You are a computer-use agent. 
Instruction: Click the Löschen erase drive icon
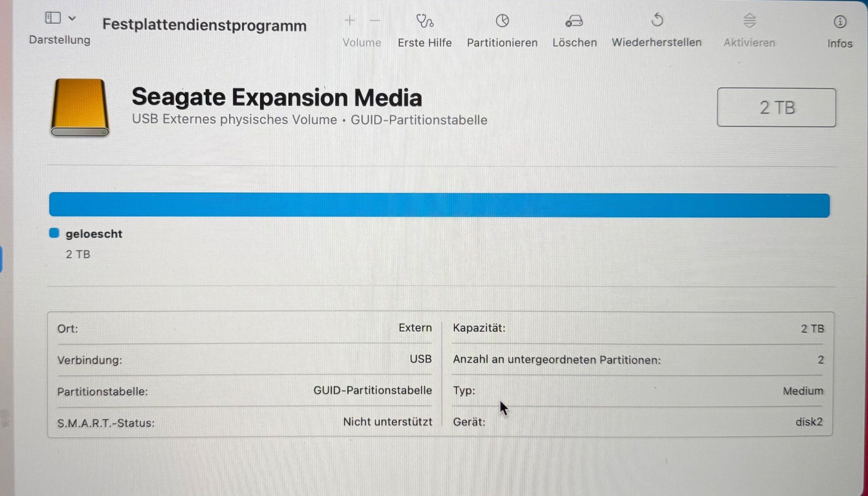coord(574,21)
